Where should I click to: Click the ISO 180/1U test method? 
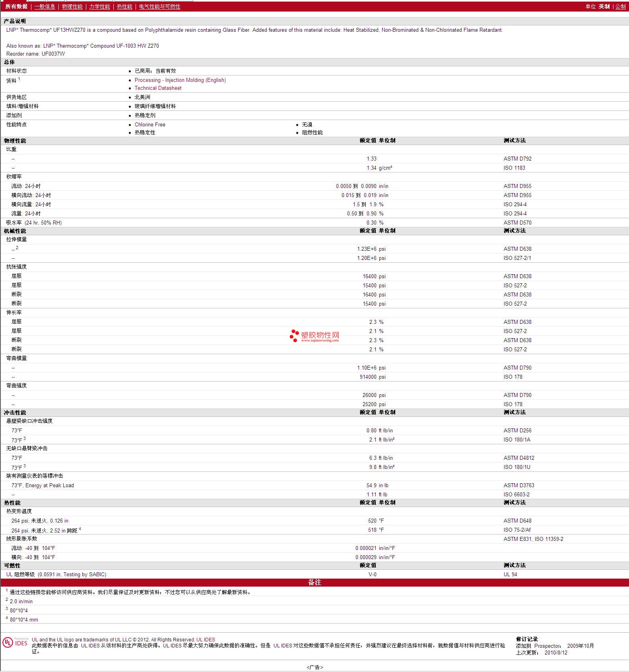click(x=517, y=467)
